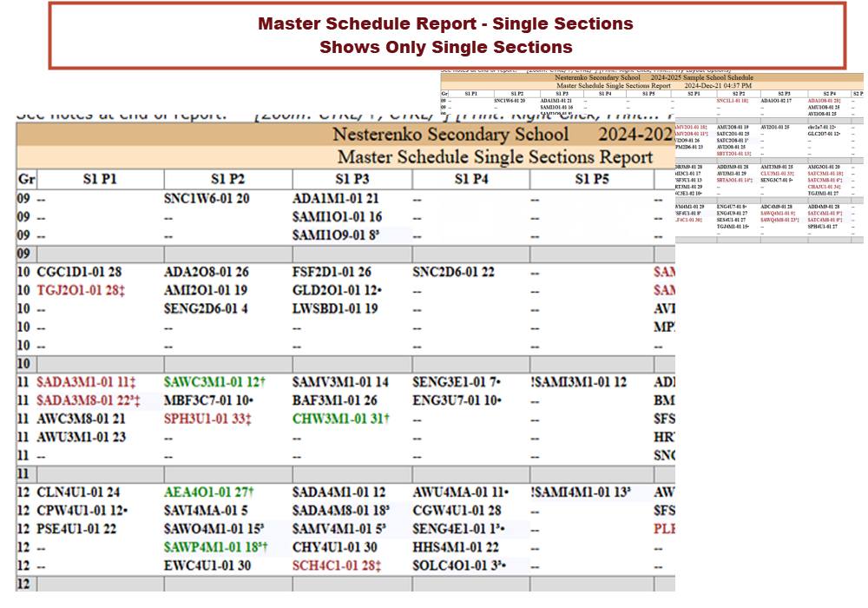
Task: Click the Master Schedule Report title banner
Action: click(x=446, y=36)
